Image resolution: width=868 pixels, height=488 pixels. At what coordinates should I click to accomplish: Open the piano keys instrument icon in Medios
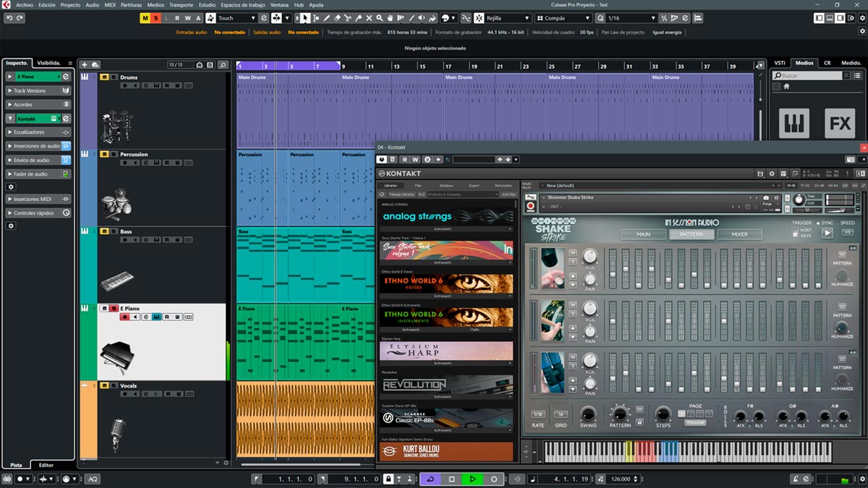pos(793,124)
